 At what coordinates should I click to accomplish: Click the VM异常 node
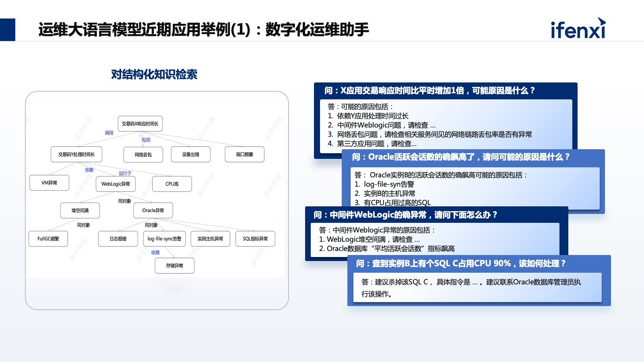[49, 183]
